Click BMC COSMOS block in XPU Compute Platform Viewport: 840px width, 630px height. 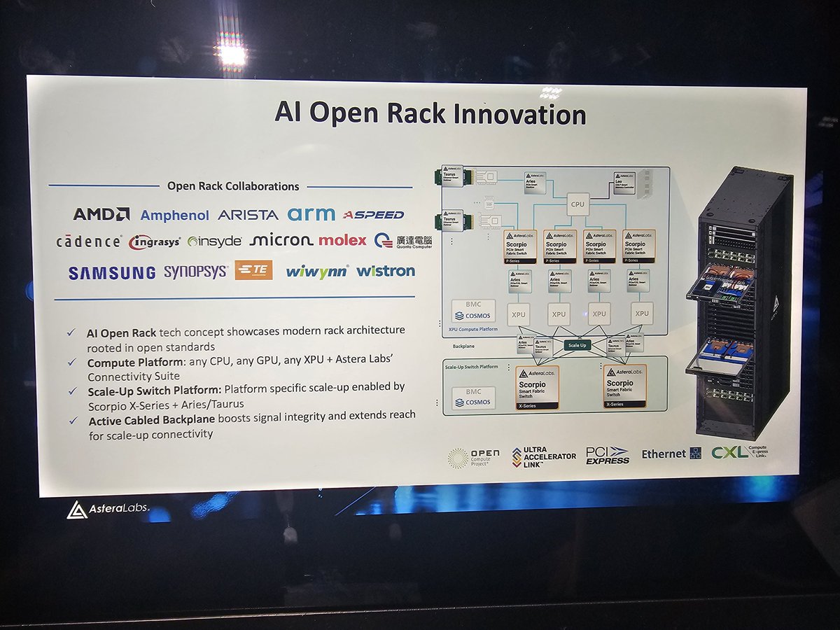tap(472, 310)
